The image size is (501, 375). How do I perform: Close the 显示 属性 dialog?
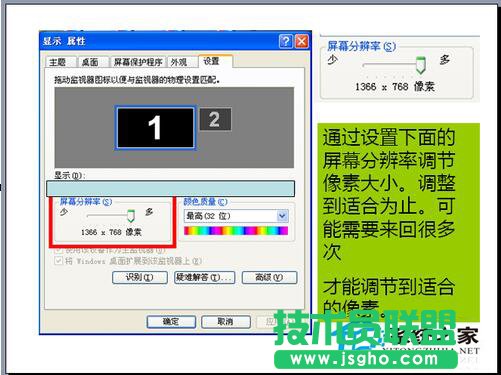point(302,41)
